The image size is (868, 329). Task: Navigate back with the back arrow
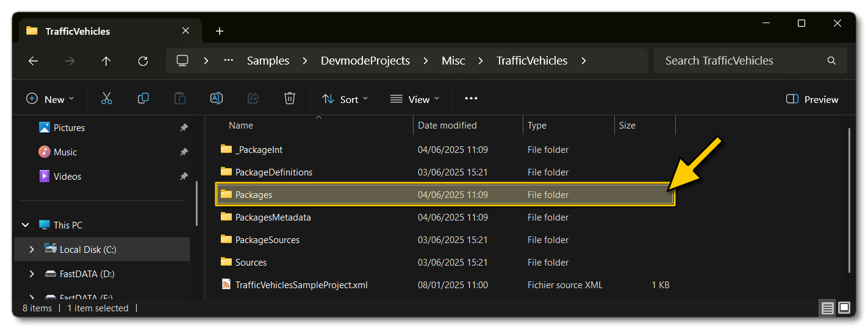tap(34, 61)
